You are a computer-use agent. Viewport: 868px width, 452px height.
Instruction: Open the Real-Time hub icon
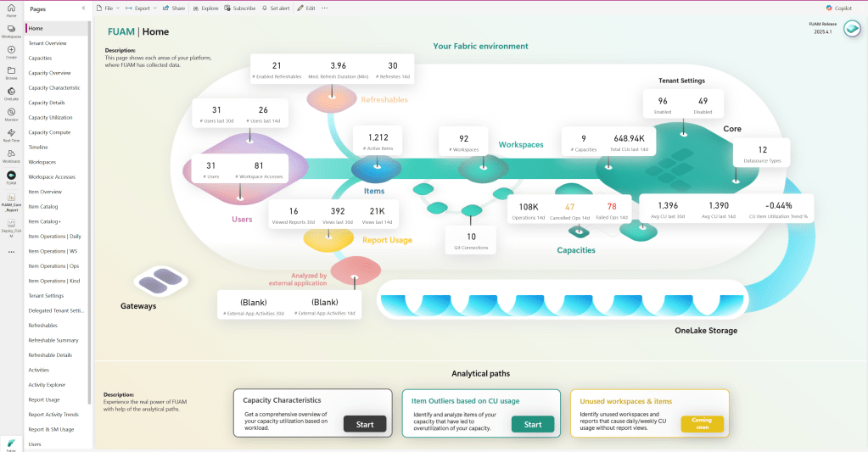click(11, 134)
